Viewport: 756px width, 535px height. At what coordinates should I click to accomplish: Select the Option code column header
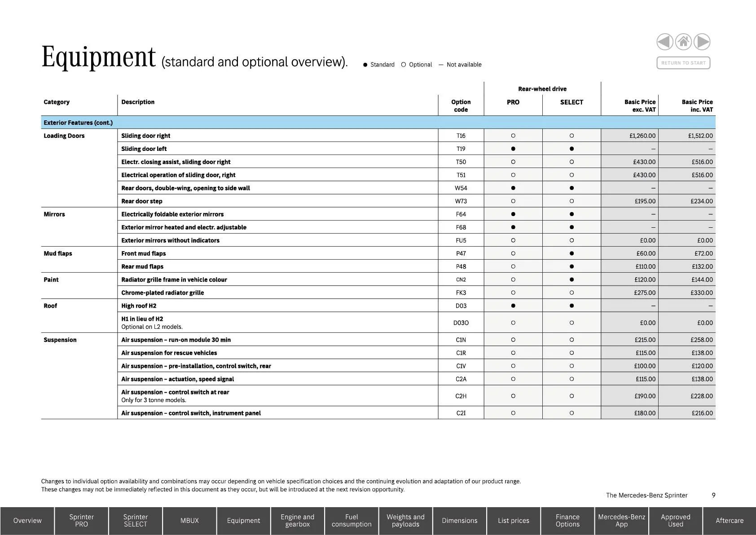click(x=461, y=106)
